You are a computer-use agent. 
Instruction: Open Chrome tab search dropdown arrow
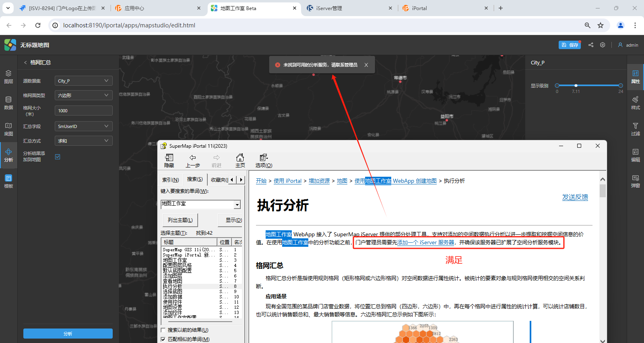8,8
